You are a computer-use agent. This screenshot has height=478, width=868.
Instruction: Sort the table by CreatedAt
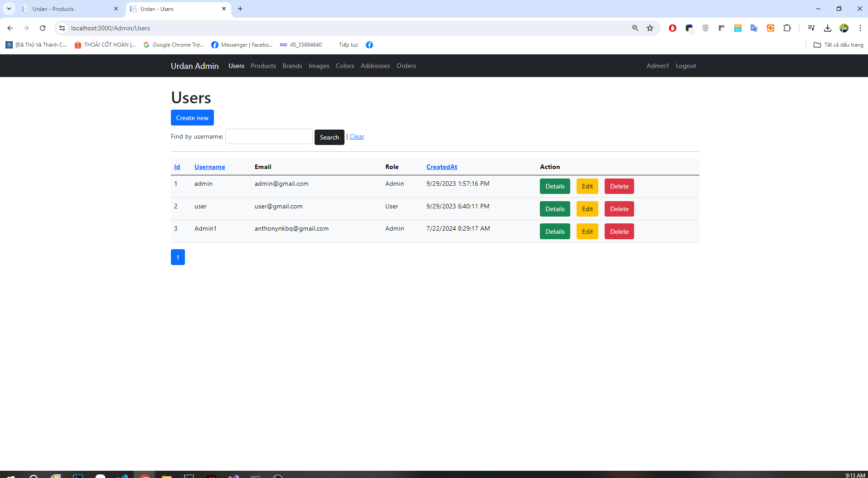(442, 167)
